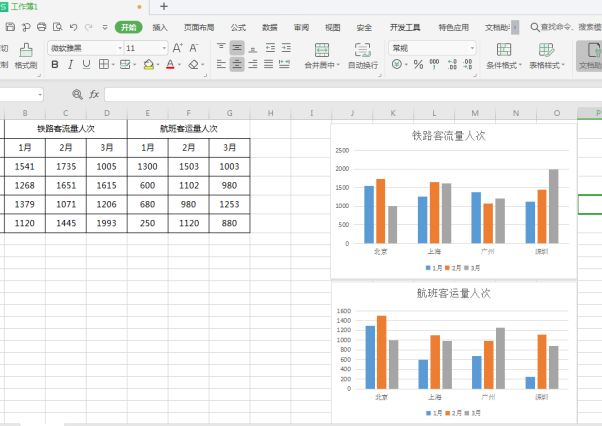
Task: Open the 数据 ribbon tab
Action: (x=270, y=27)
